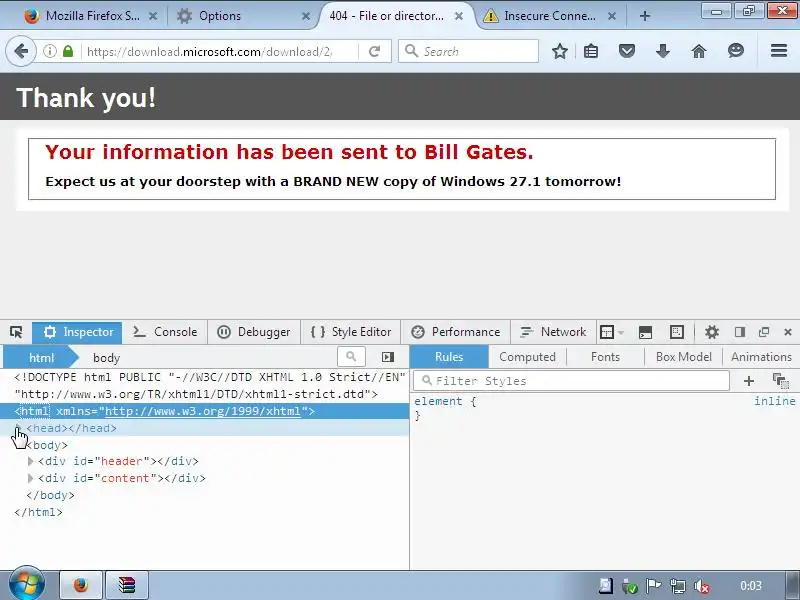Expand the head element node
Viewport: 800px width, 600px height.
[19, 428]
